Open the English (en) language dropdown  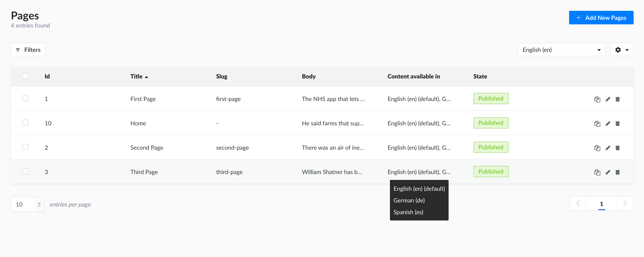coord(561,50)
